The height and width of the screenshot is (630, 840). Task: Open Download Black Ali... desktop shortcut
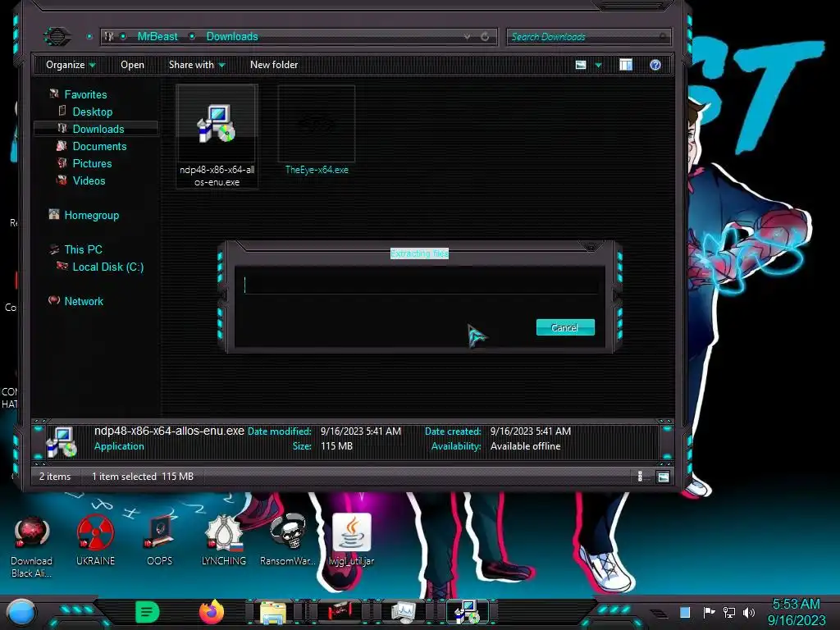tap(31, 546)
